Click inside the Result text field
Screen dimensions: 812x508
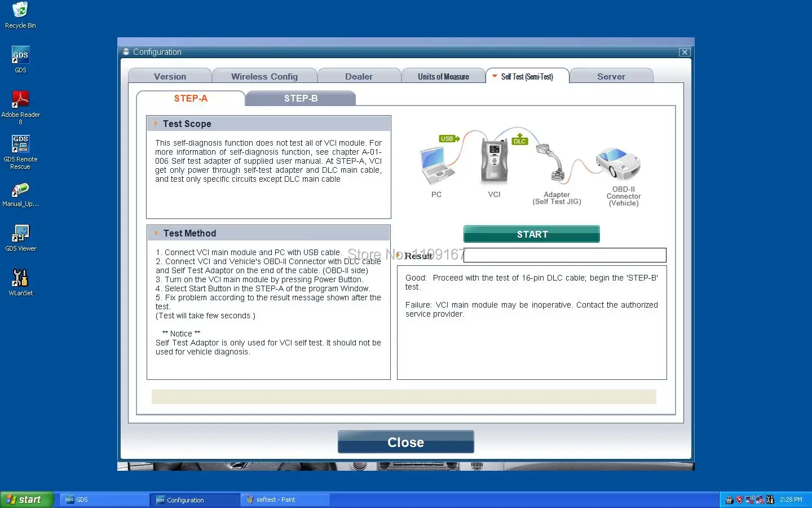click(564, 255)
